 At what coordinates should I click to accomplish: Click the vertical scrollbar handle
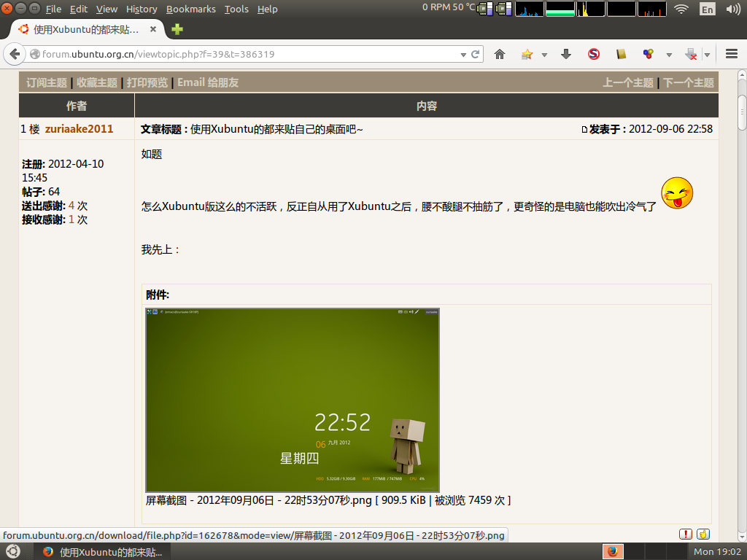click(x=742, y=112)
